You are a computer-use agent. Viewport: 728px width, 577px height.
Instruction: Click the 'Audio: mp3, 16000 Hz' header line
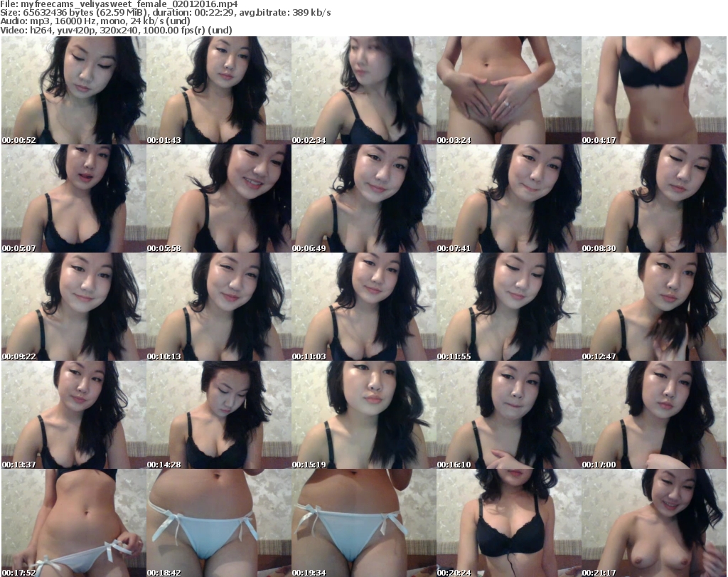(95, 21)
